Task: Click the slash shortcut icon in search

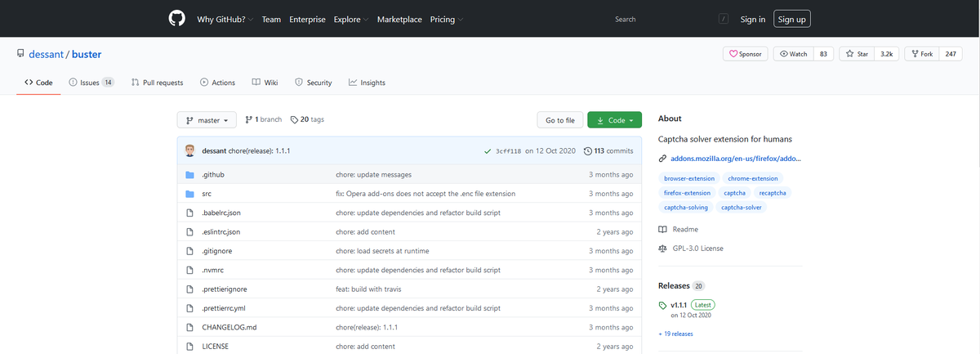Action: coord(724,19)
